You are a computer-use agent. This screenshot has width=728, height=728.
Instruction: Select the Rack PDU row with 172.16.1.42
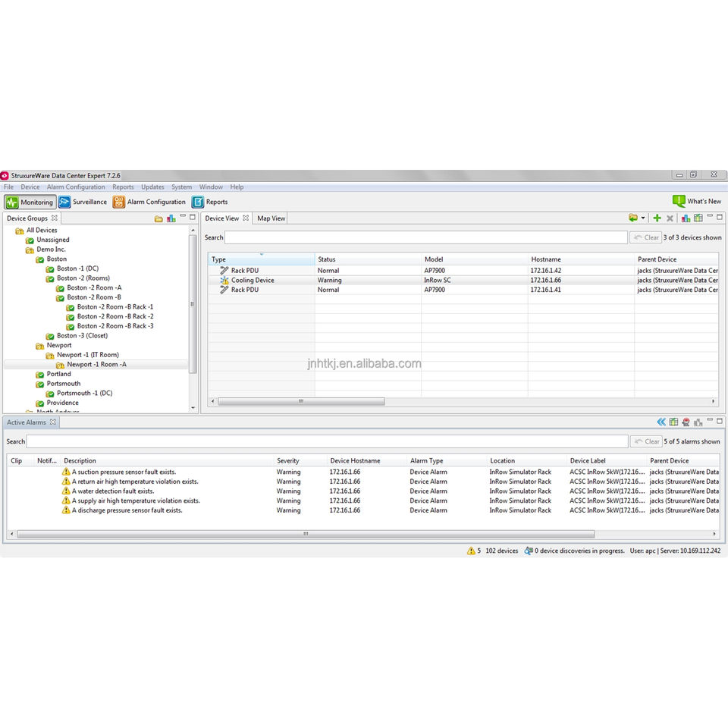[x=463, y=270]
